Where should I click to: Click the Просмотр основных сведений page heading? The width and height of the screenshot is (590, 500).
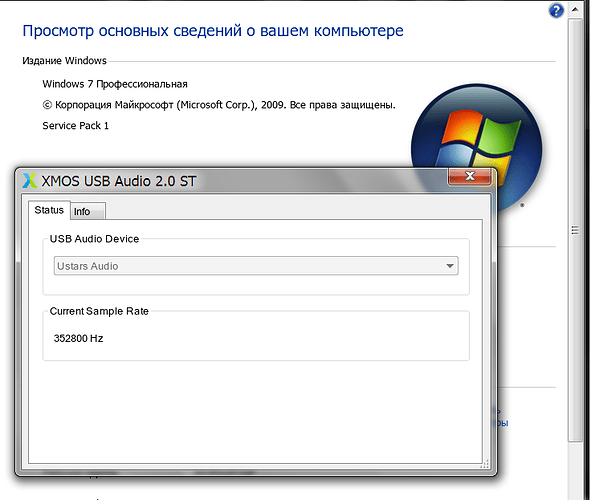[x=213, y=30]
